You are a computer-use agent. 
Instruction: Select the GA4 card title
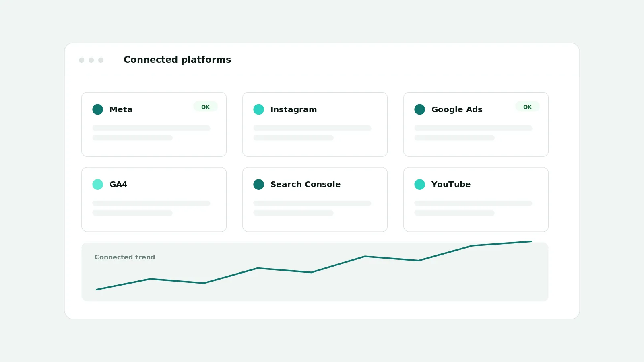click(118, 184)
